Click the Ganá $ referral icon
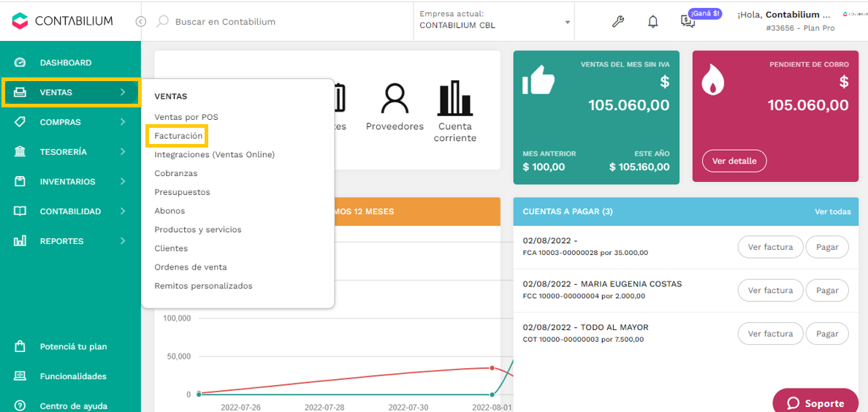Viewport: 868px width, 412px height. point(688,22)
